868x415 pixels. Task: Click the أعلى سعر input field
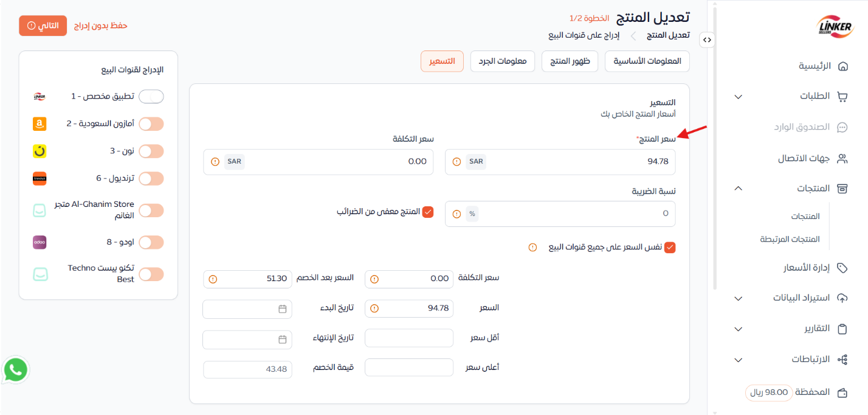click(409, 368)
